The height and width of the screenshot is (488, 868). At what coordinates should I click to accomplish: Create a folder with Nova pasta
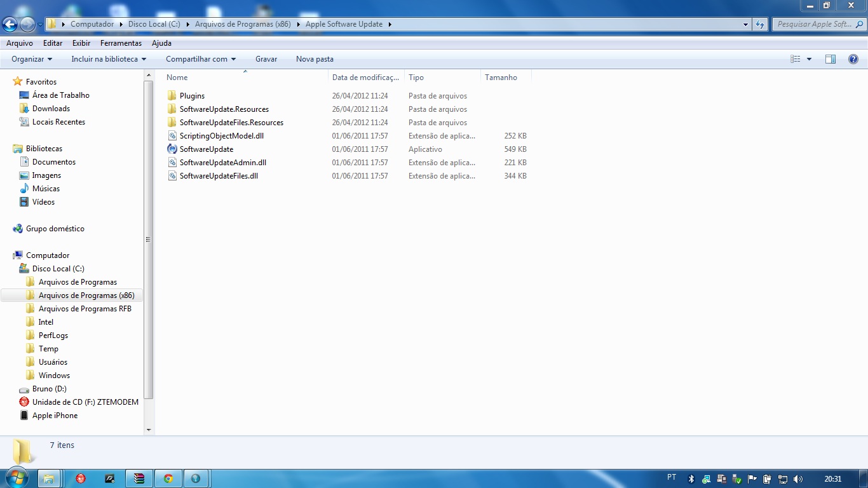pos(315,59)
